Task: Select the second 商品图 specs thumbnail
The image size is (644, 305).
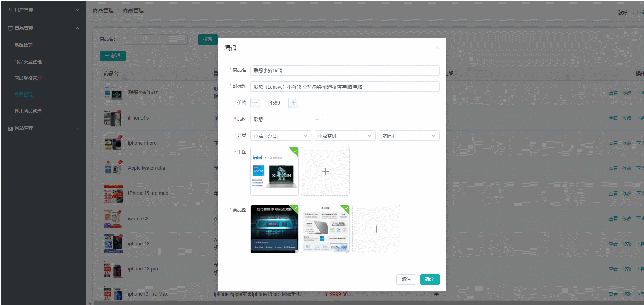Action: (x=325, y=229)
